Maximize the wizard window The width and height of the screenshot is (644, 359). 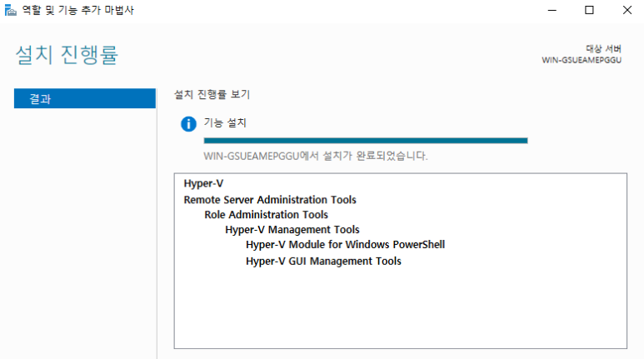coord(589,10)
